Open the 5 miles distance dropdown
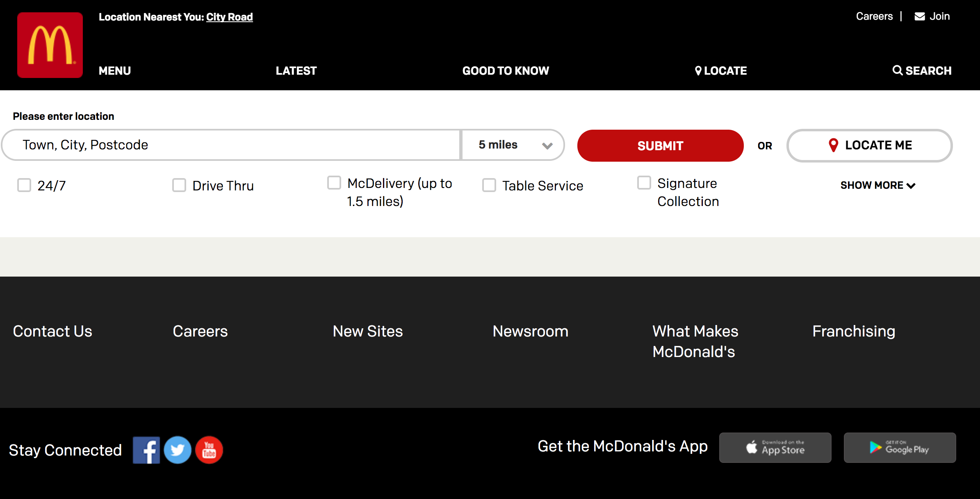 click(x=513, y=145)
